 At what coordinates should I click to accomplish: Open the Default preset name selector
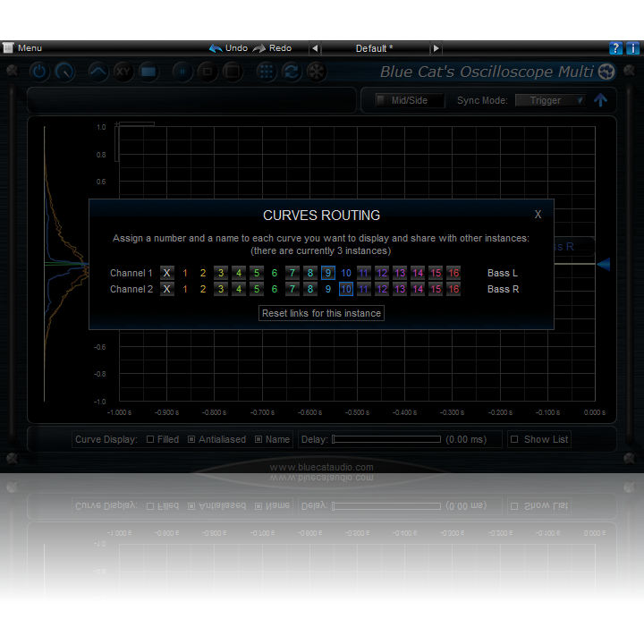[x=375, y=48]
